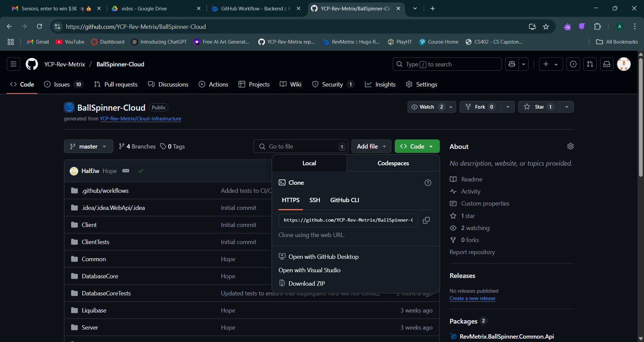Click the HTTPS clone URL text field
The height and width of the screenshot is (342, 644).
coord(348,220)
